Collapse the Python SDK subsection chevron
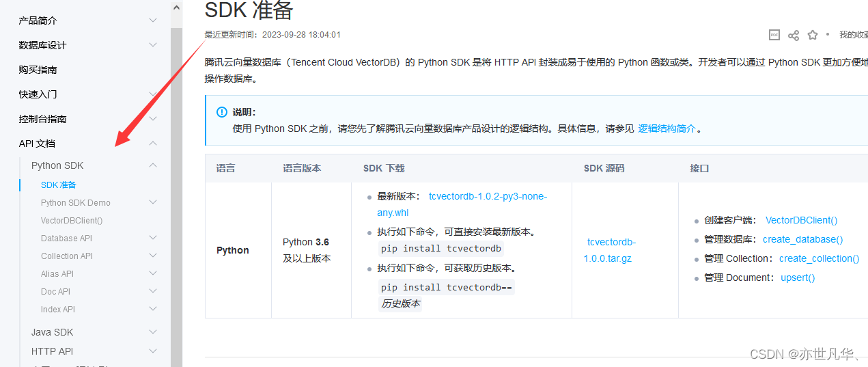 [x=153, y=165]
